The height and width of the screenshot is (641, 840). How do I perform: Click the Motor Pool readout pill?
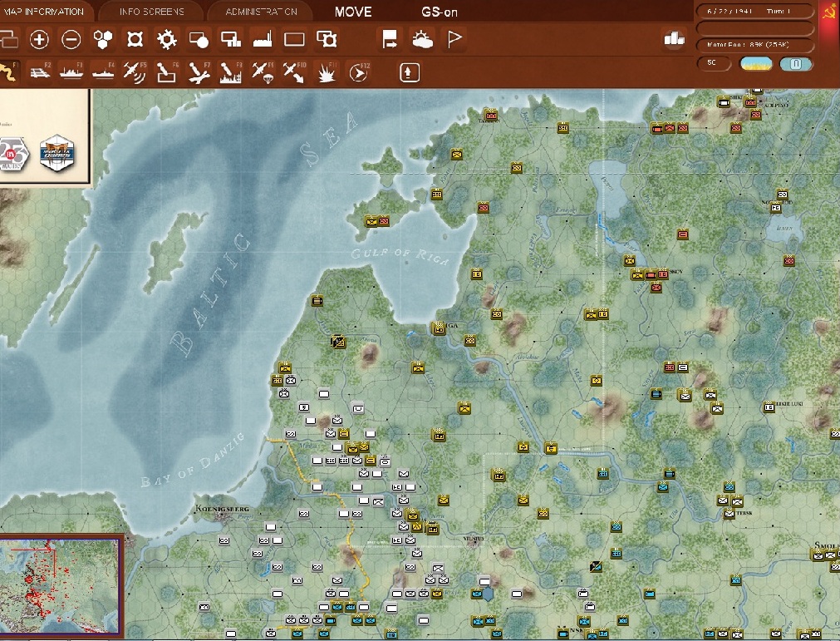coord(754,45)
